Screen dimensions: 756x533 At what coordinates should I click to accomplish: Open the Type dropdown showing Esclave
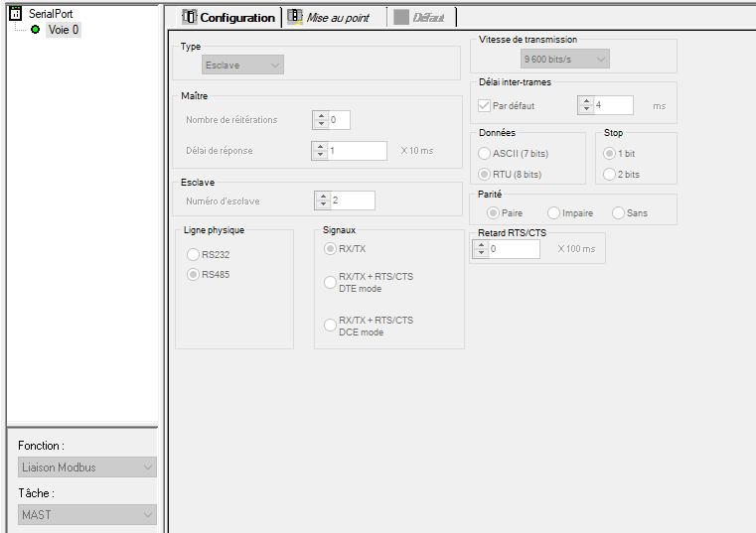coord(242,66)
